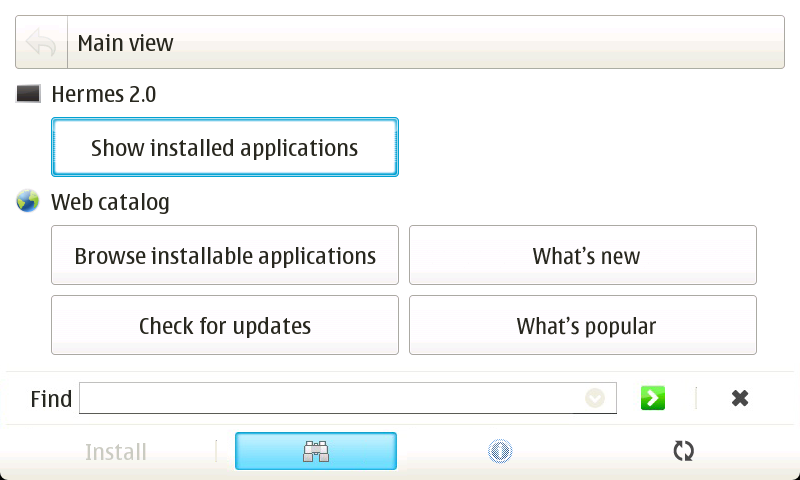Click the Find label text
Image resolution: width=800 pixels, height=480 pixels.
[51, 399]
